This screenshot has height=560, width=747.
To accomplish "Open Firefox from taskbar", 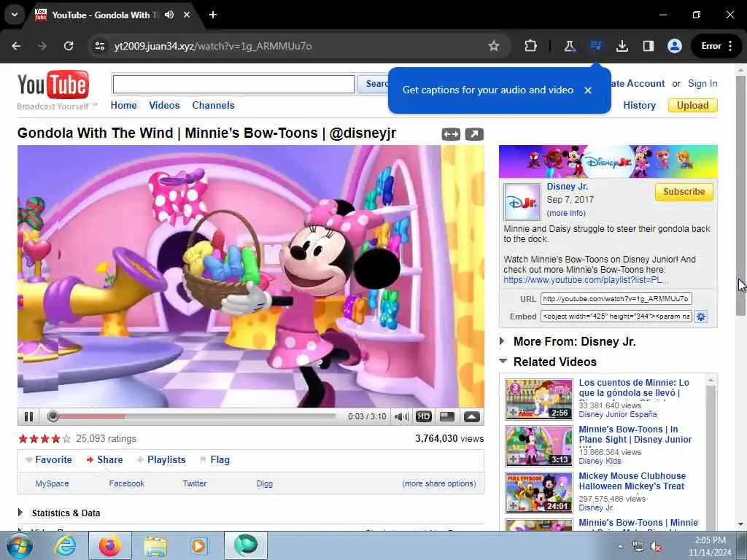I will pyautogui.click(x=110, y=545).
